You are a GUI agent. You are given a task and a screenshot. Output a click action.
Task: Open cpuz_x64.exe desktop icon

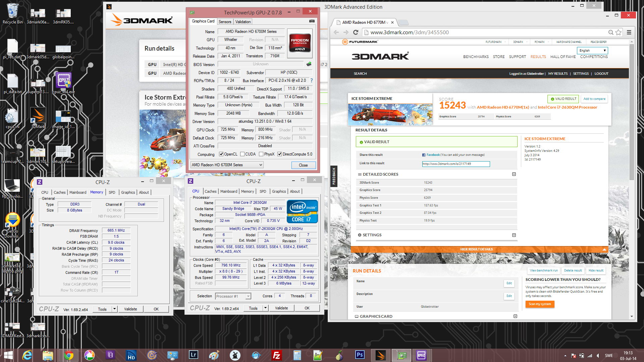[63, 83]
